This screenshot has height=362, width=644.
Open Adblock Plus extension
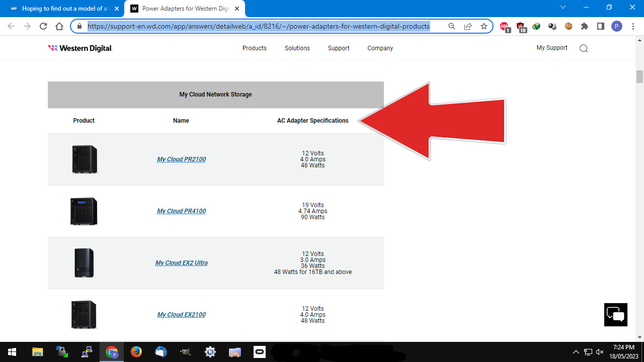[x=505, y=27]
